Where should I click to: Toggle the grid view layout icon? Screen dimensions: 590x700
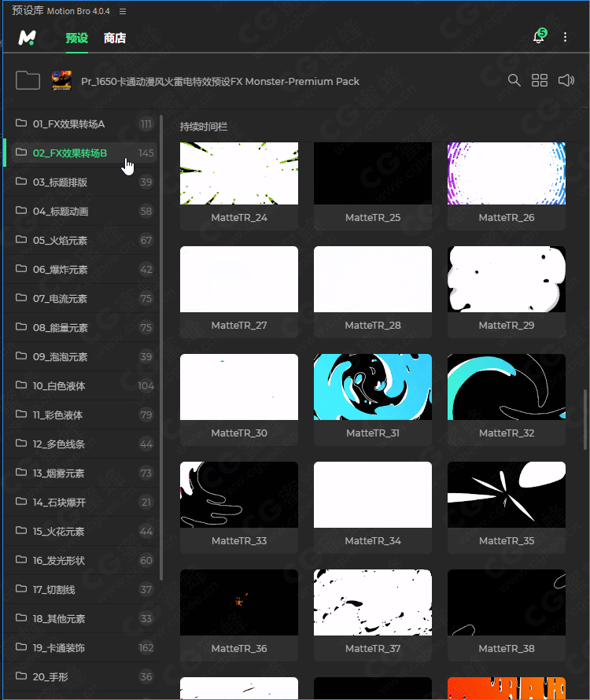point(540,80)
